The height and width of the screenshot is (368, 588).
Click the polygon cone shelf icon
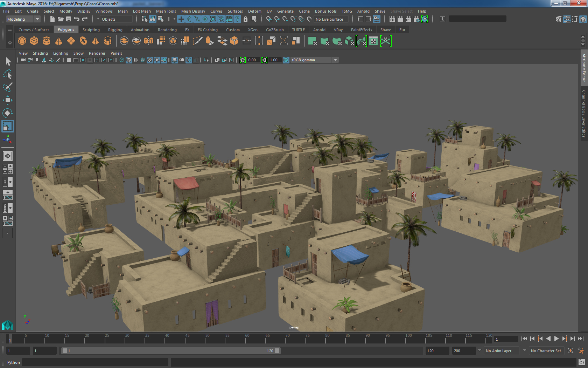(x=59, y=41)
